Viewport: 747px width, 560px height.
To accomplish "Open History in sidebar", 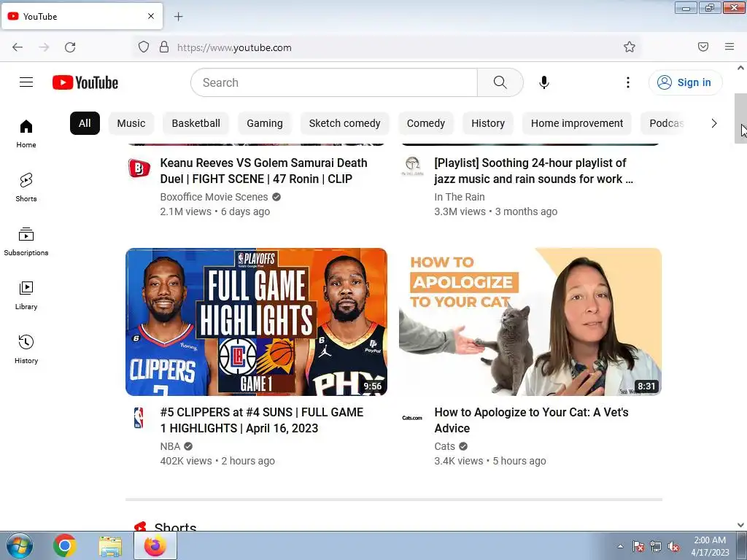I will (26, 349).
